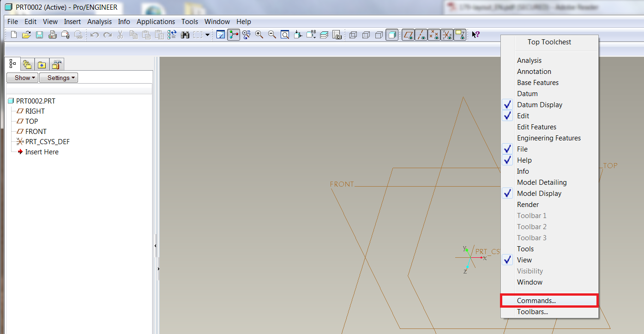The image size is (644, 334).
Task: Click the Zoom In magnifier icon
Action: pos(259,35)
